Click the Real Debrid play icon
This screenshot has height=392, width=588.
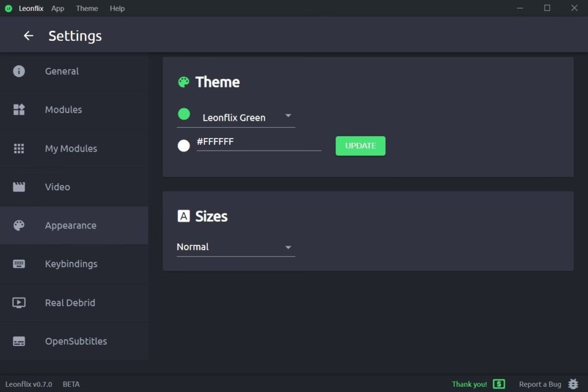tap(19, 302)
